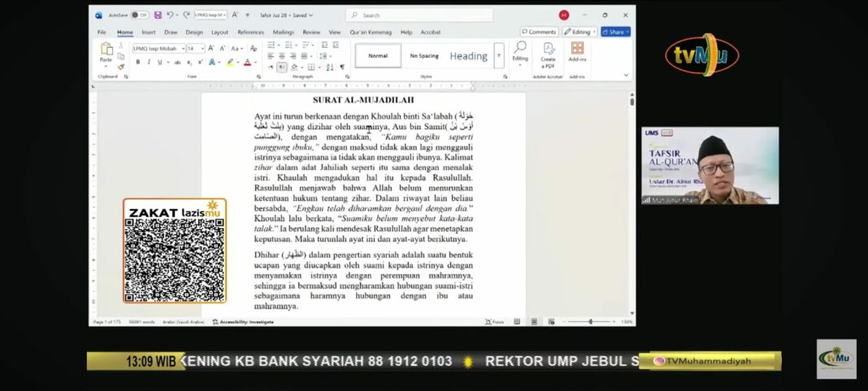Toggle Show/Hide paragraph marks
The image size is (868, 391).
pyautogui.click(x=342, y=67)
